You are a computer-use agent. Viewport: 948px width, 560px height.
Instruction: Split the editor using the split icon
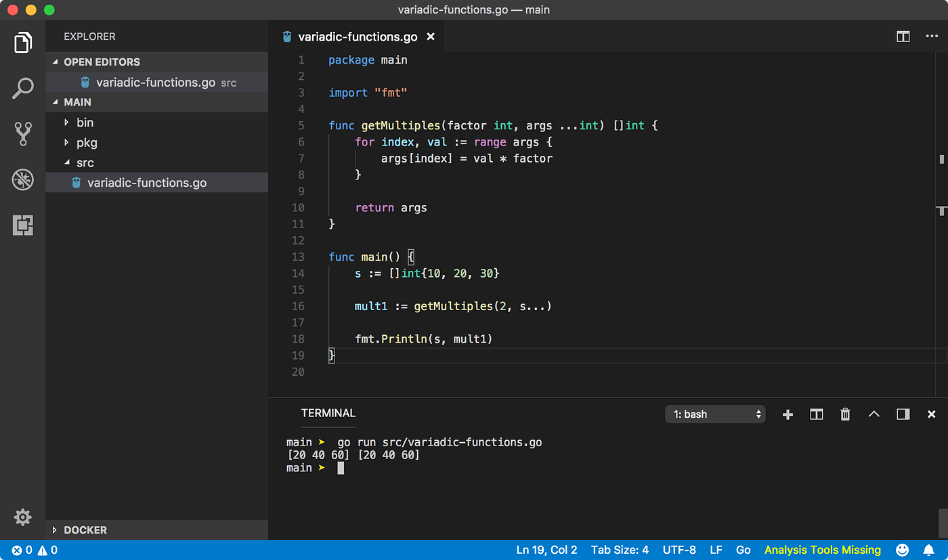pos(903,37)
